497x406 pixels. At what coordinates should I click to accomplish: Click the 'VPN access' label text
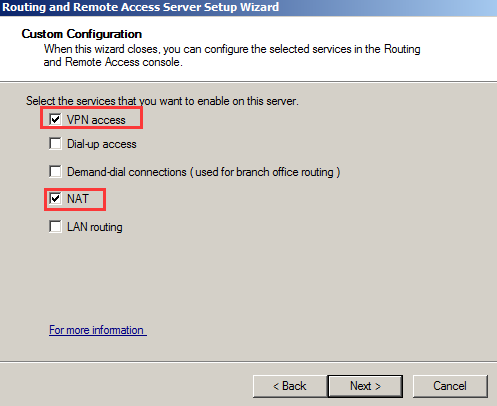[x=96, y=120]
